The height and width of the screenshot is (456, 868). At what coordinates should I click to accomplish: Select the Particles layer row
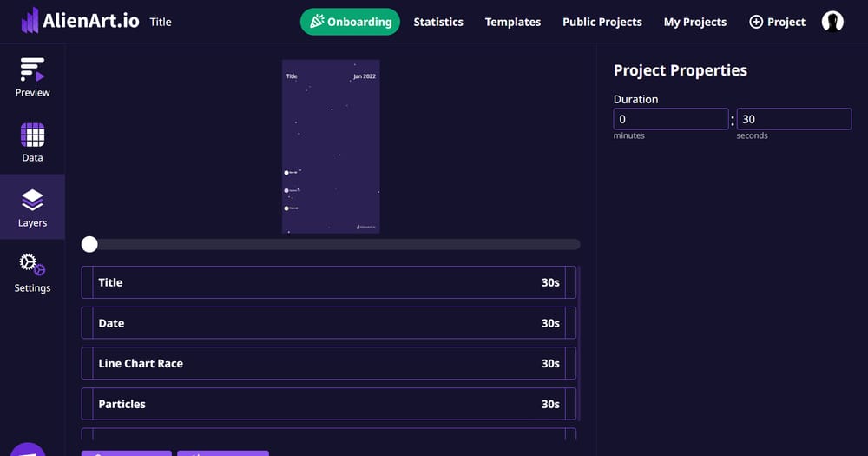[328, 404]
